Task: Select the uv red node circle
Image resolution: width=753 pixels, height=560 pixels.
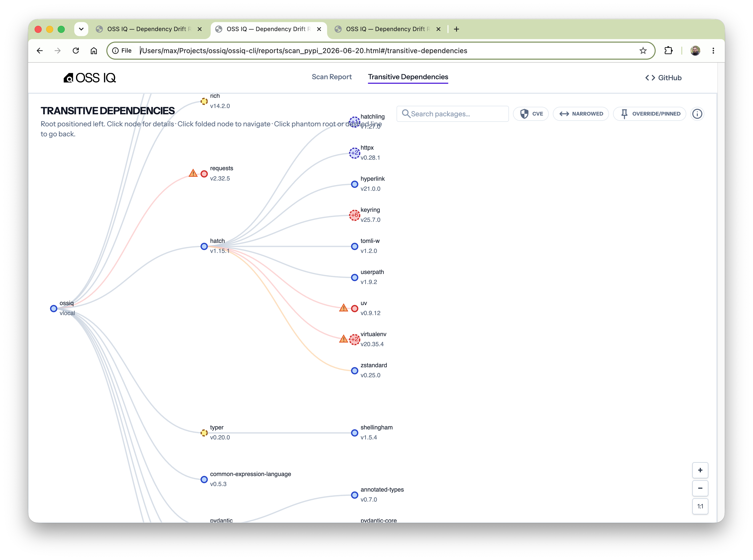Action: tap(354, 309)
